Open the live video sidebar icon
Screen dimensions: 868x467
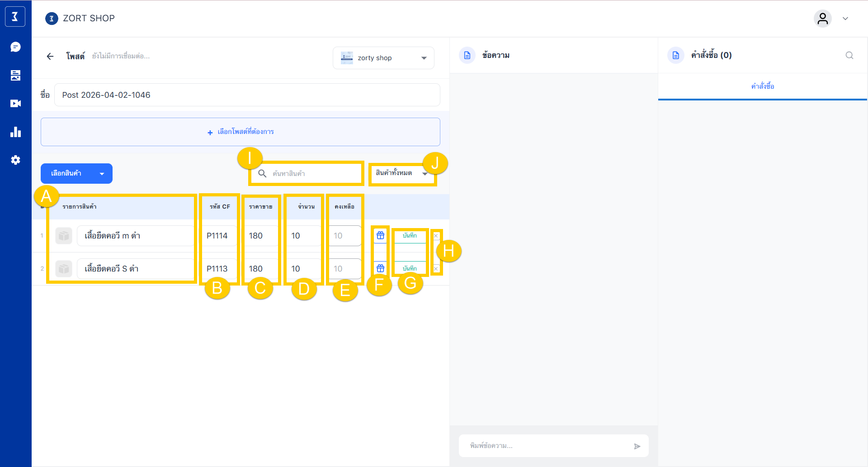tap(15, 104)
